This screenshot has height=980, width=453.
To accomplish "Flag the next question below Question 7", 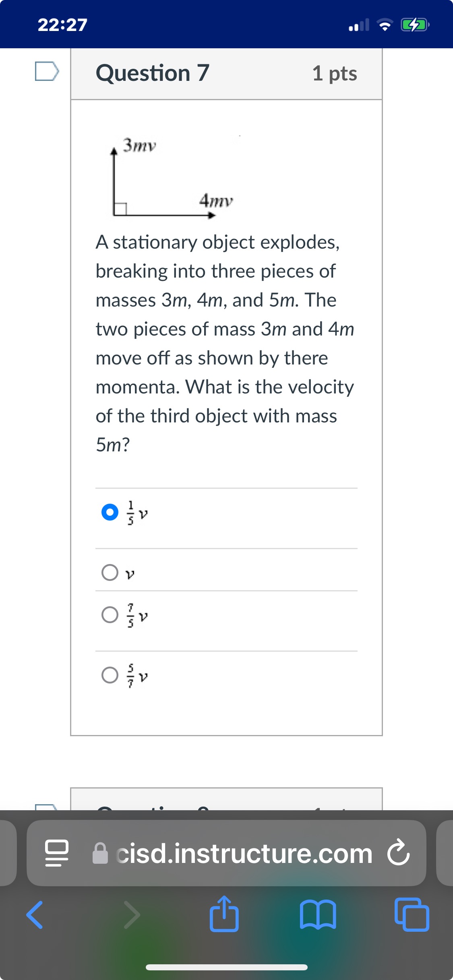I will pyautogui.click(x=47, y=807).
